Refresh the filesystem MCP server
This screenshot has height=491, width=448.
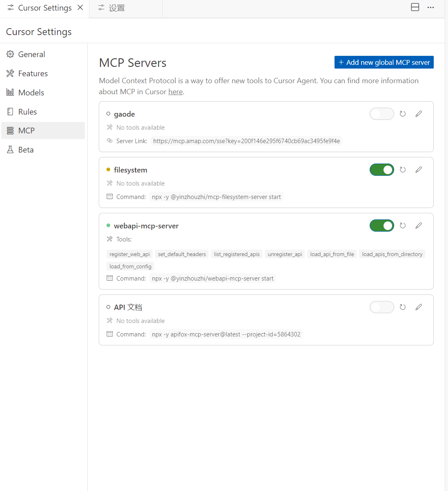coord(403,170)
